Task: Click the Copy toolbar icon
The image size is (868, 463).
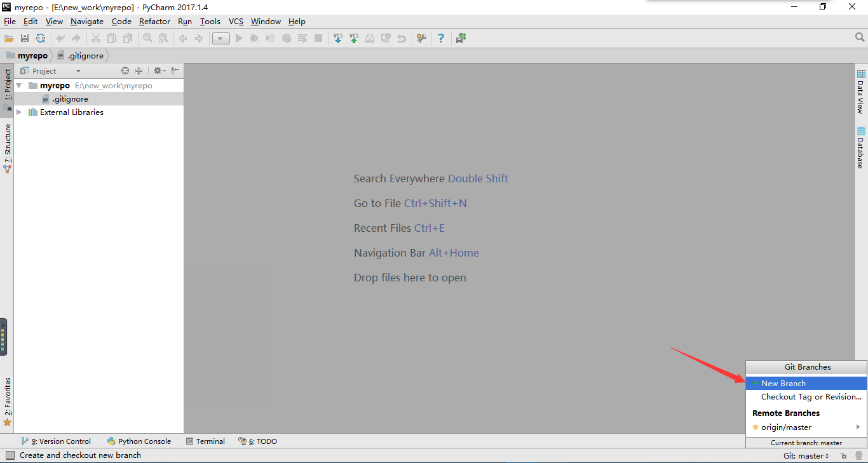Action: point(112,39)
